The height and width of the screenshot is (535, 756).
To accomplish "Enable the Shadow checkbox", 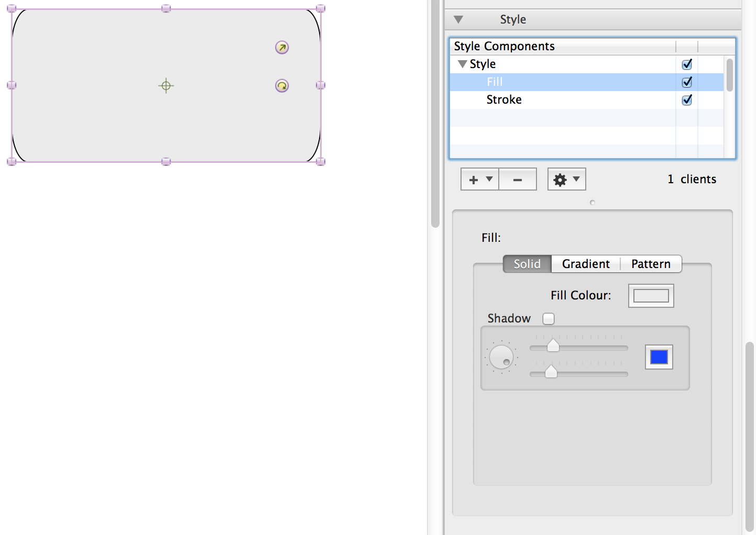I will pyautogui.click(x=549, y=319).
